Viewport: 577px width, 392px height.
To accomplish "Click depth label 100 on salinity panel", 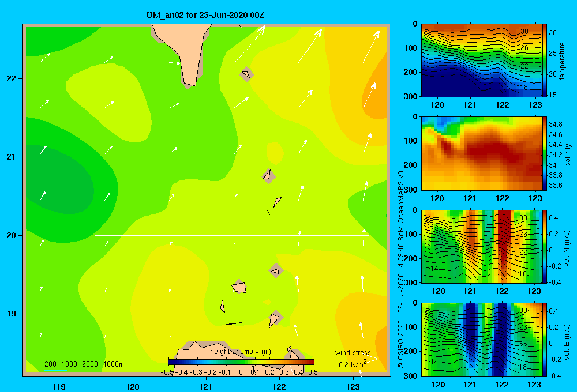I will click(410, 141).
